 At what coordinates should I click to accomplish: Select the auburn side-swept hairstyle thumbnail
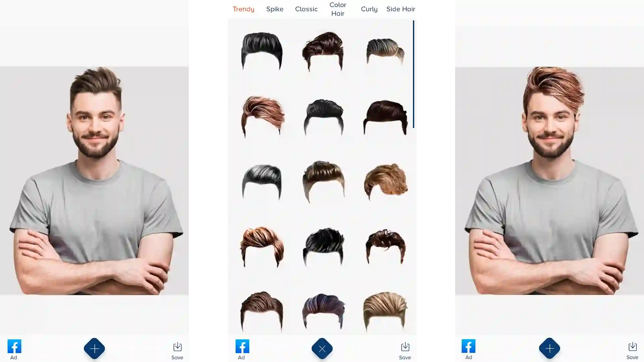pos(262,116)
